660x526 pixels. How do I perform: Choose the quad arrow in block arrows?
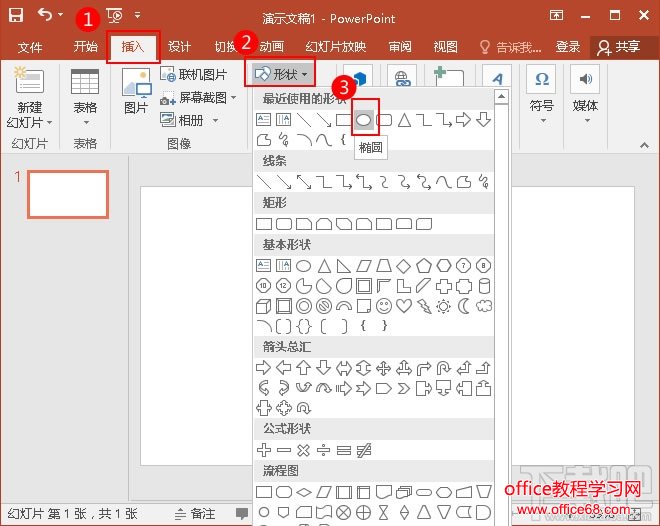pyautogui.click(x=384, y=368)
